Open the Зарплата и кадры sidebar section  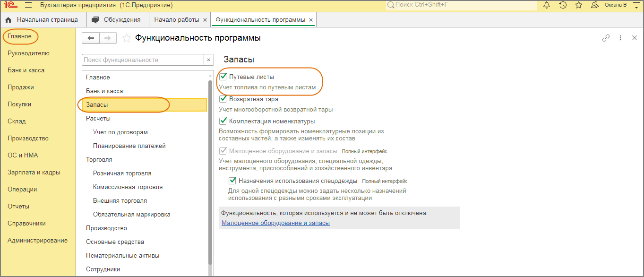pos(34,173)
